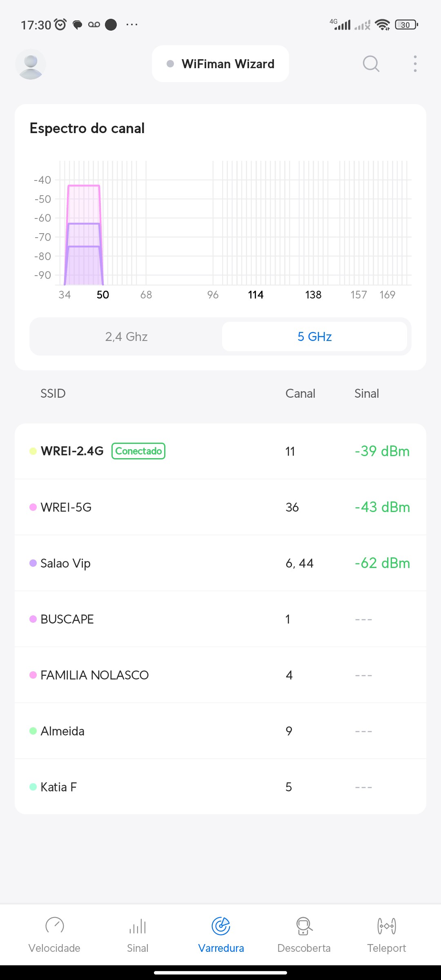This screenshot has width=441, height=980.
Task: Tap the Sinal bars icon
Action: (x=138, y=926)
